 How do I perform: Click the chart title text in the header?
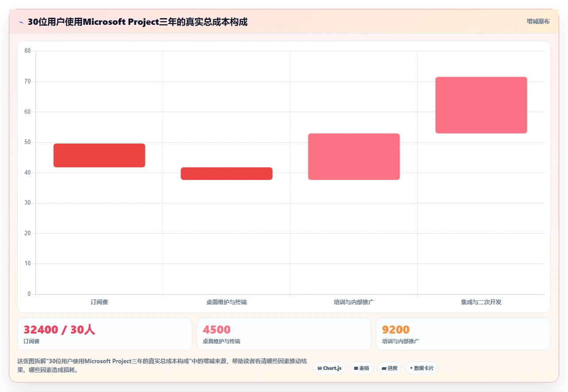coord(138,22)
